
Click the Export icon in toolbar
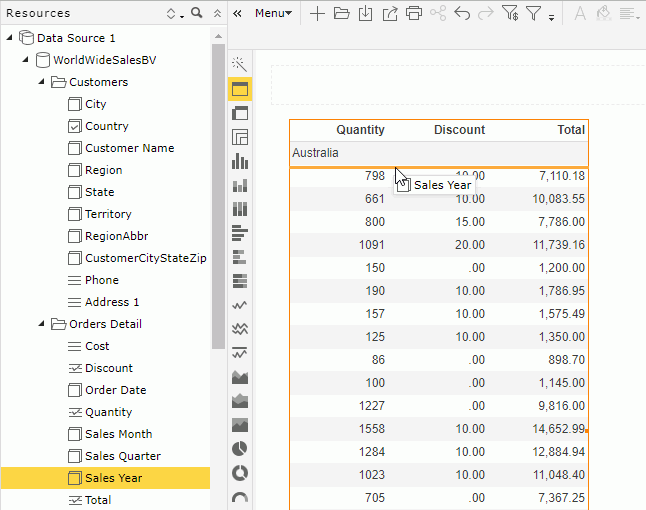click(389, 14)
